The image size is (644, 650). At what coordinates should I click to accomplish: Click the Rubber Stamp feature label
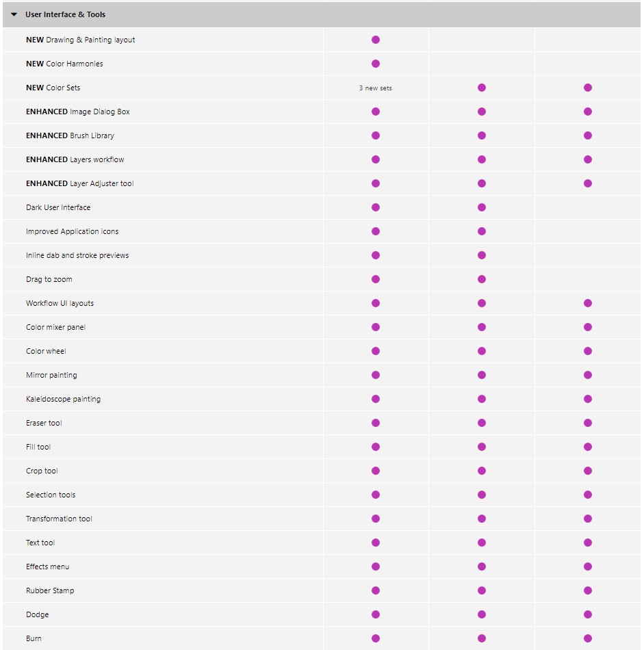coord(50,590)
